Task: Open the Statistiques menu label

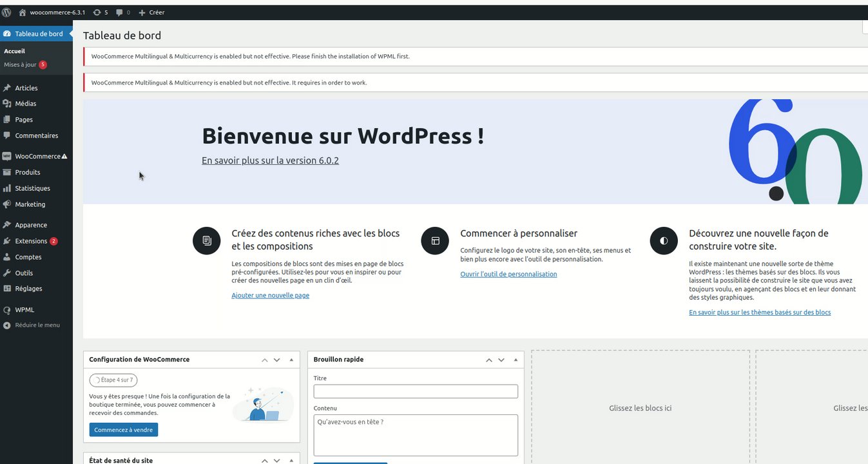Action: (x=33, y=188)
